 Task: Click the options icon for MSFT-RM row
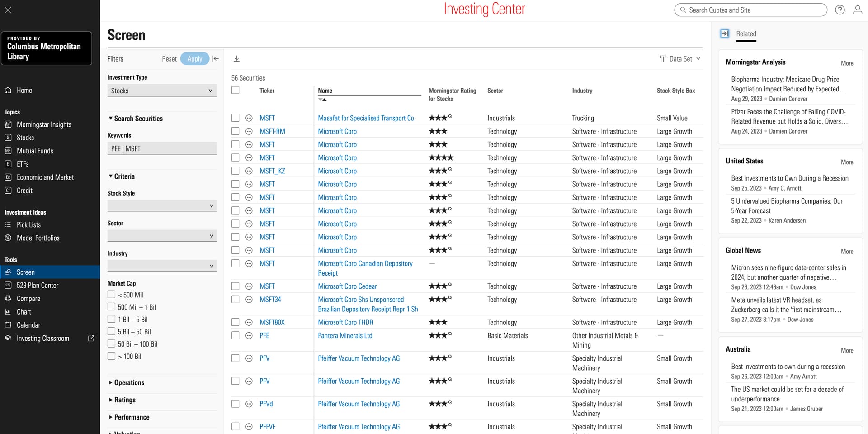point(249,131)
